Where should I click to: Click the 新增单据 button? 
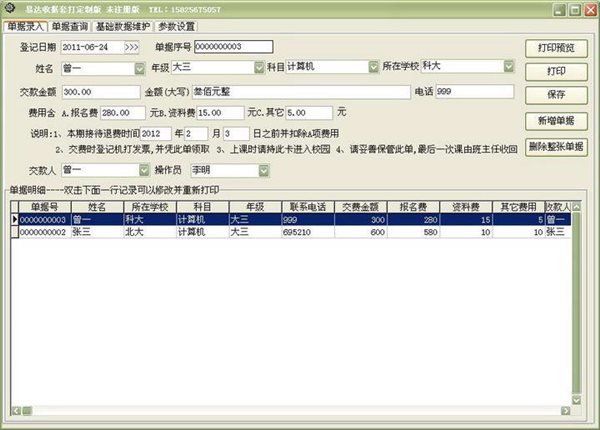[556, 121]
